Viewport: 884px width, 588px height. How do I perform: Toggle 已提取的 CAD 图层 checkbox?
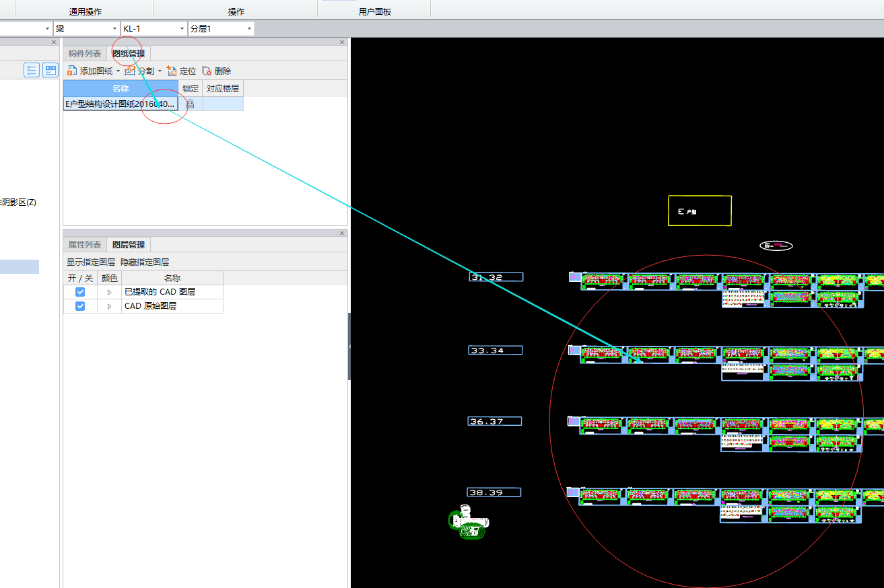coord(80,292)
